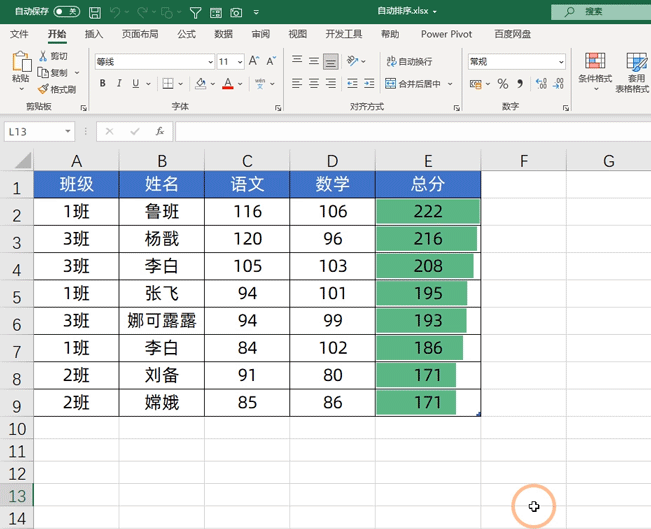Viewport: 651px width, 529px height.
Task: Click the filter funnel icon in title bar
Action: tap(195, 12)
